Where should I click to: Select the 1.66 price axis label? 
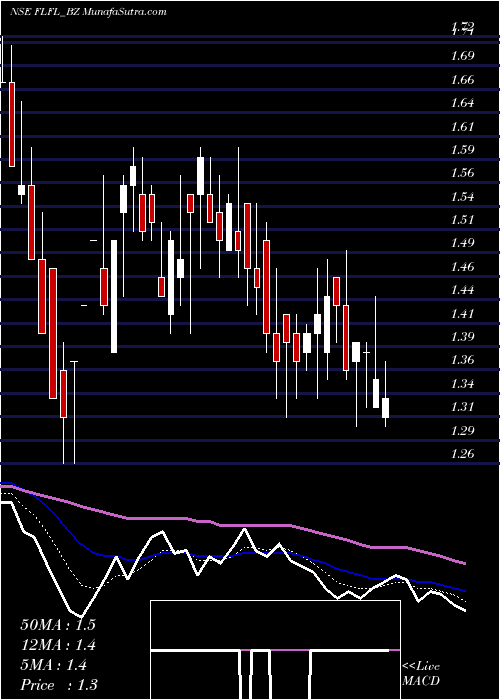462,80
